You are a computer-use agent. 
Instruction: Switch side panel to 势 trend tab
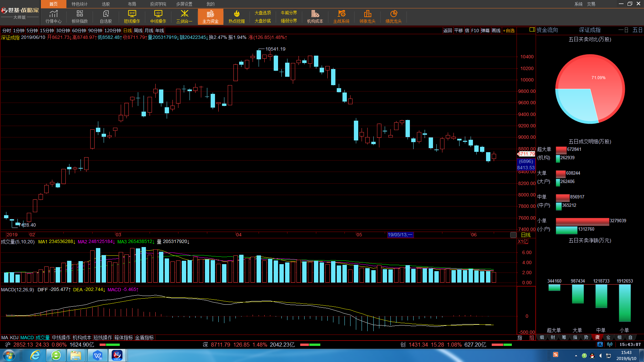[x=586, y=337]
